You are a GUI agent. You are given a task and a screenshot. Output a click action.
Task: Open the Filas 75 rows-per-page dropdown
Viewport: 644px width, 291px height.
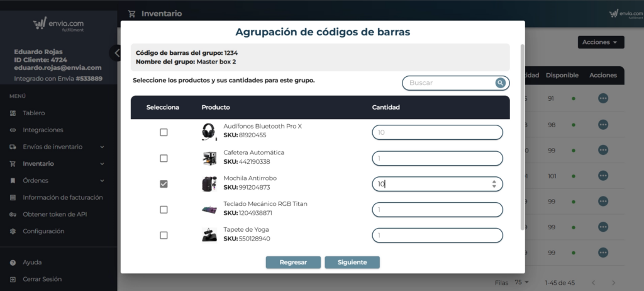522,282
